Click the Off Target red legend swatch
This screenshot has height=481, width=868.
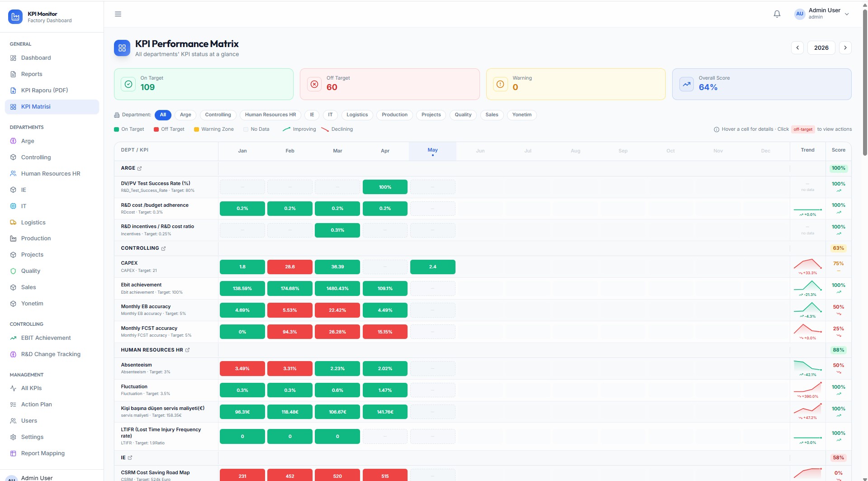(x=156, y=129)
